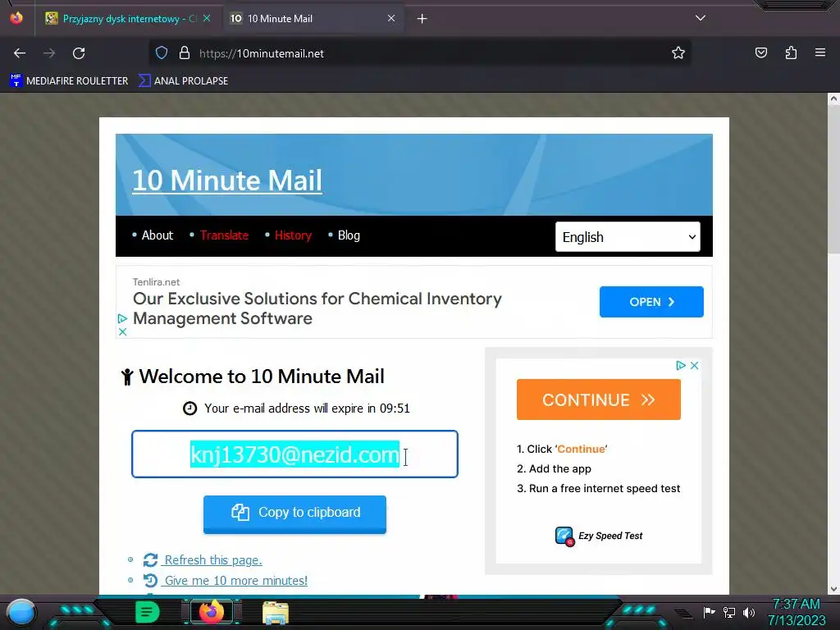Click the OPEN button in Tenlira ad
The image size is (840, 630).
pyautogui.click(x=651, y=302)
